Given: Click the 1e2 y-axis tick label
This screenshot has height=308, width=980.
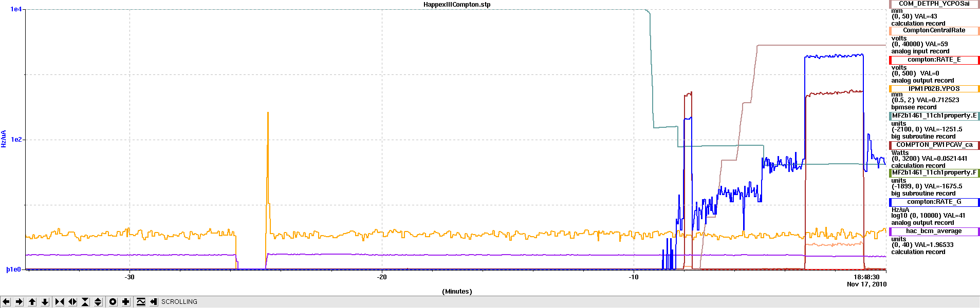Looking at the screenshot, I should [16, 140].
